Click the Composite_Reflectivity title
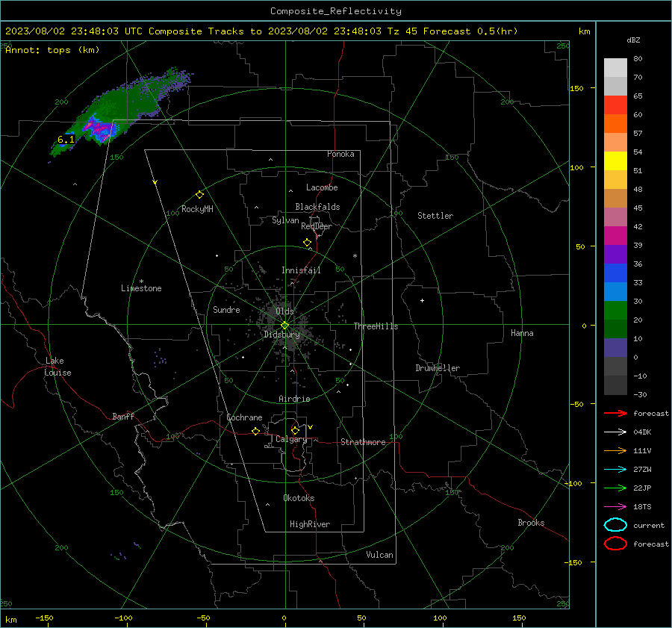Screen dimensions: 672x628 [336, 11]
